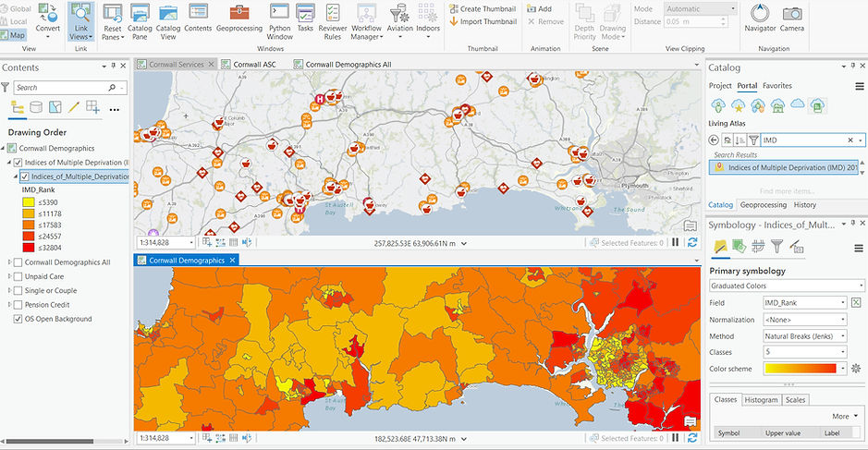Hide the OS Open Background layer
Image resolution: width=868 pixels, height=450 pixels.
tap(18, 319)
